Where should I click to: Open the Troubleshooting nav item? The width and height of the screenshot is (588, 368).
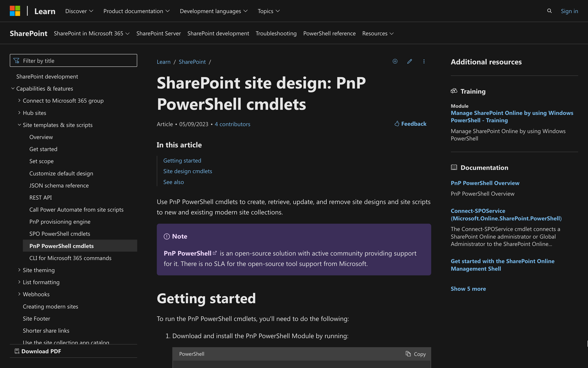[x=276, y=34]
